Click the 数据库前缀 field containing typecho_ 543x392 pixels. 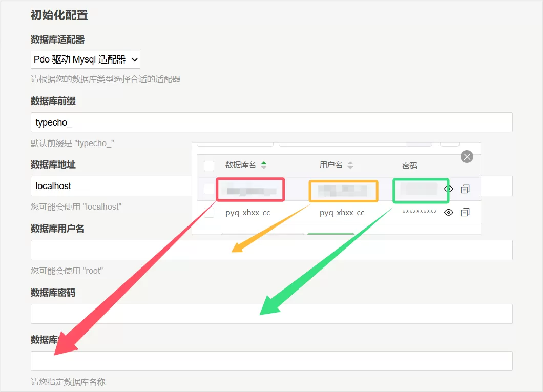point(271,122)
